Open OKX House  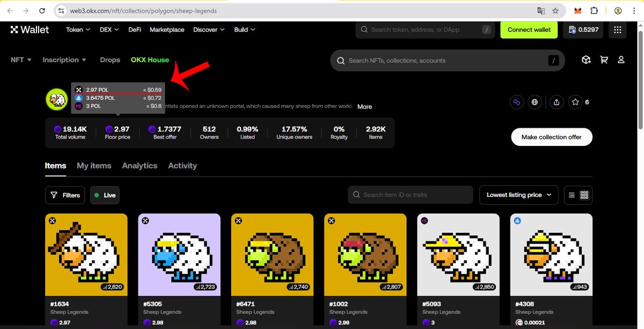(x=150, y=60)
